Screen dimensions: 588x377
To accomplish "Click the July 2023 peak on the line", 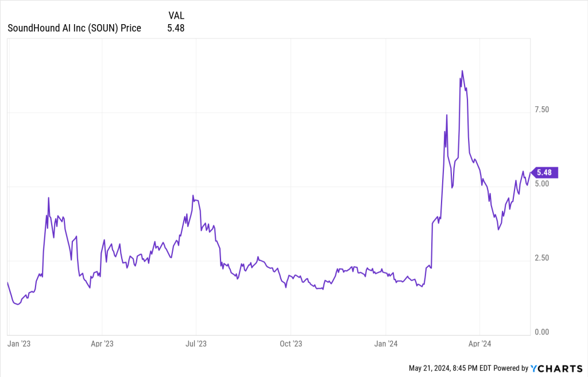I will (x=193, y=195).
